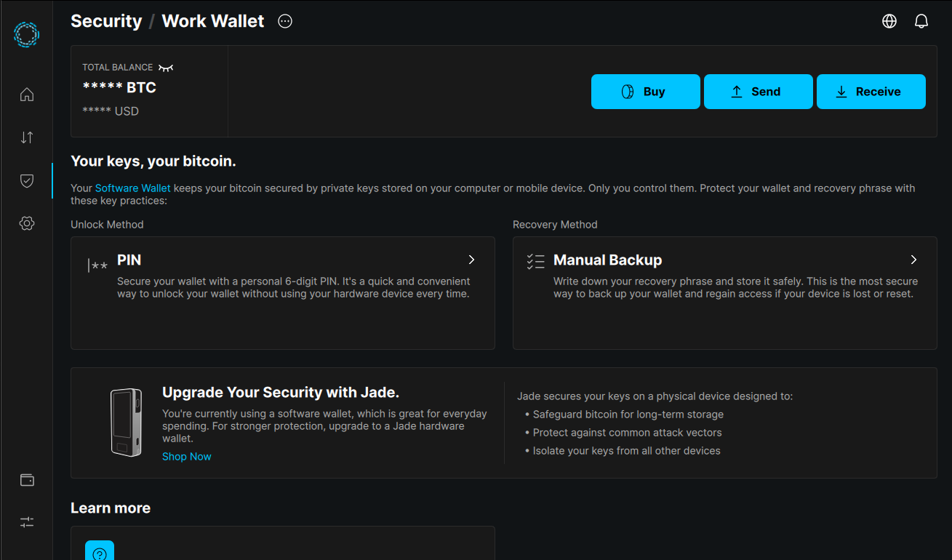Image resolution: width=952 pixels, height=560 pixels.
Task: Click Shop Now link for Jade
Action: (186, 457)
